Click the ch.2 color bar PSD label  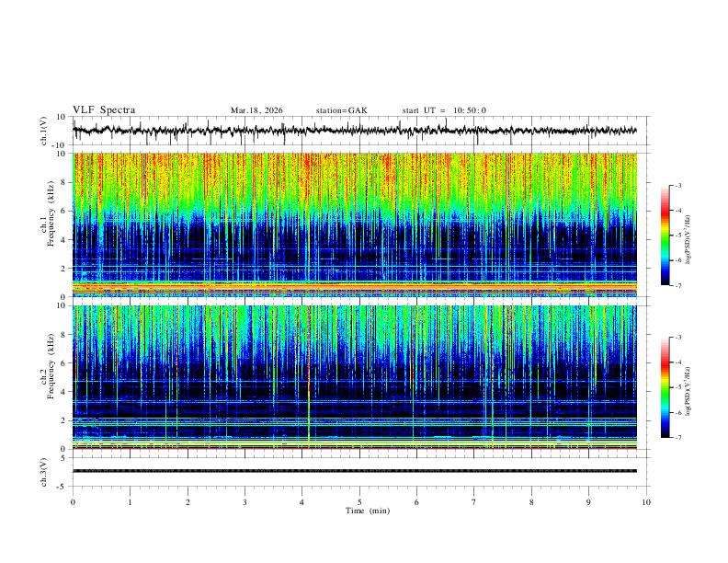688,391
